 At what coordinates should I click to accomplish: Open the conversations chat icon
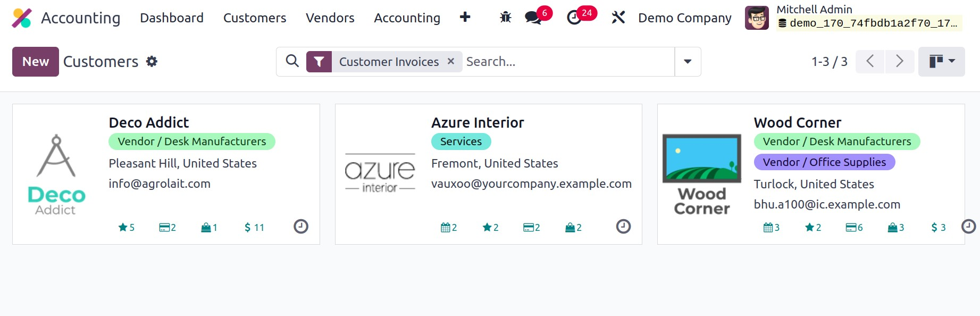(533, 18)
